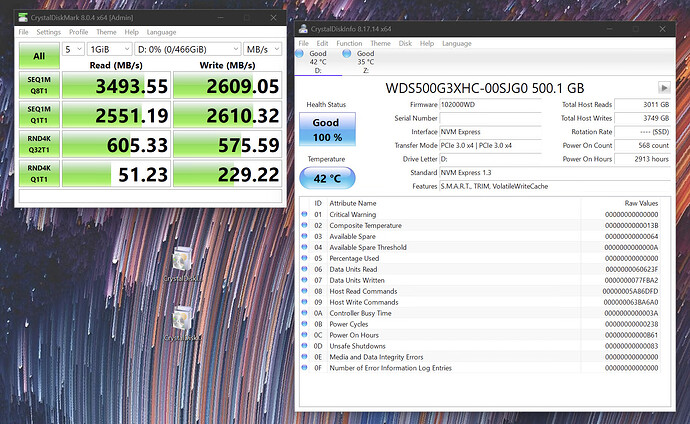Screen dimensions: 690x424
Task: Open the MB/s unit dropdown
Action: tap(262, 49)
